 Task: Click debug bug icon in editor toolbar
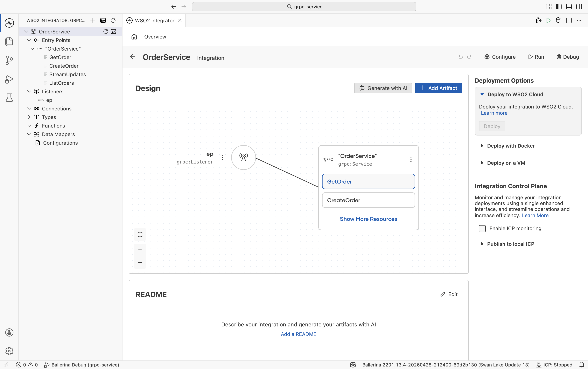pyautogui.click(x=558, y=20)
